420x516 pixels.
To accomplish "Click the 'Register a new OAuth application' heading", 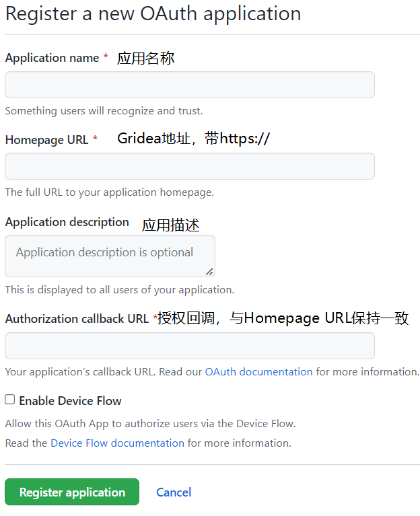I will [153, 14].
